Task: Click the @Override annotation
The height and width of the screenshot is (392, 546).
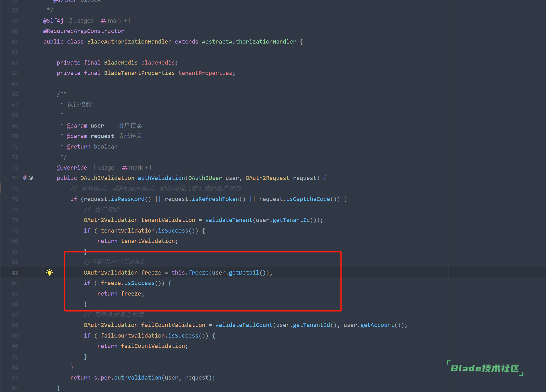Action: click(x=72, y=167)
